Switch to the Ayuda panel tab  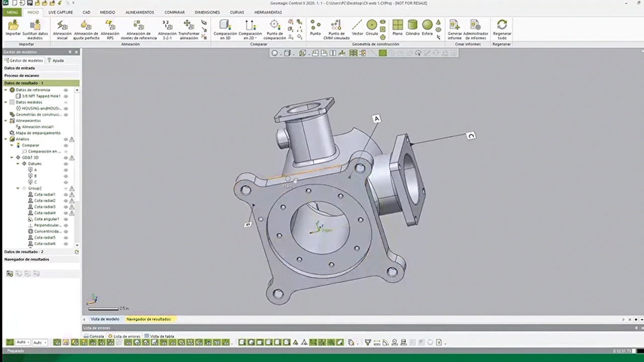point(56,60)
